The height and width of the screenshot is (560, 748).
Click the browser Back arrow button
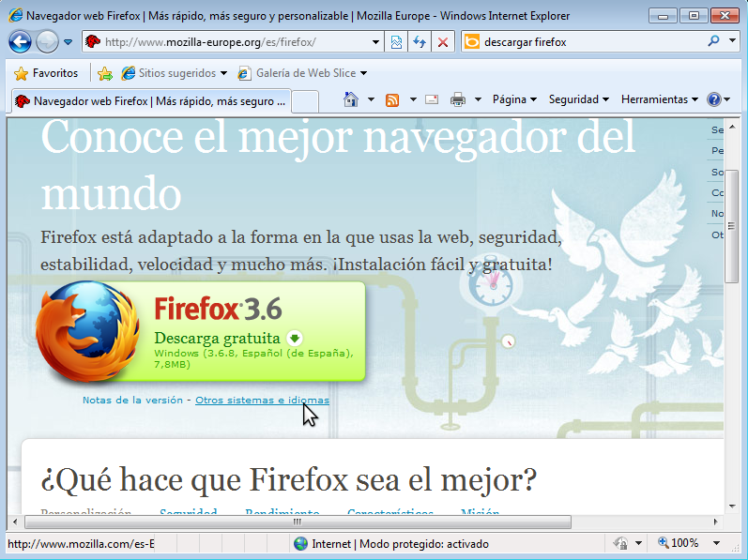click(20, 42)
